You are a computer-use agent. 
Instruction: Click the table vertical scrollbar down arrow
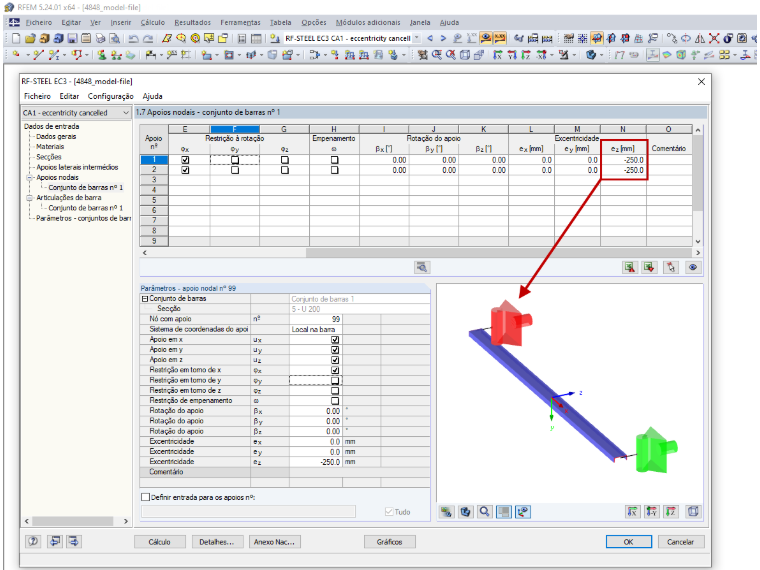coord(697,241)
